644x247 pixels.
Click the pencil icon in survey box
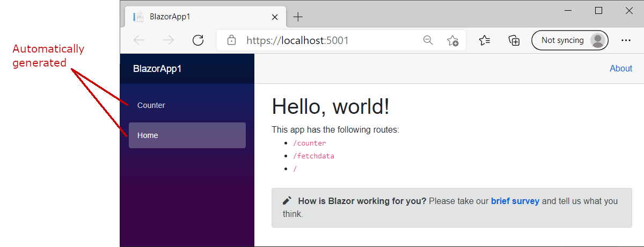(x=287, y=201)
